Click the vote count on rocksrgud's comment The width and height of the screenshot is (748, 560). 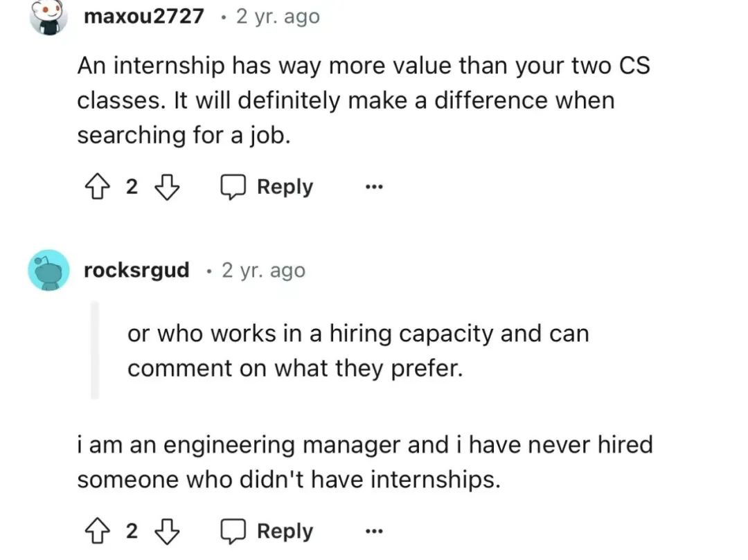(x=132, y=532)
